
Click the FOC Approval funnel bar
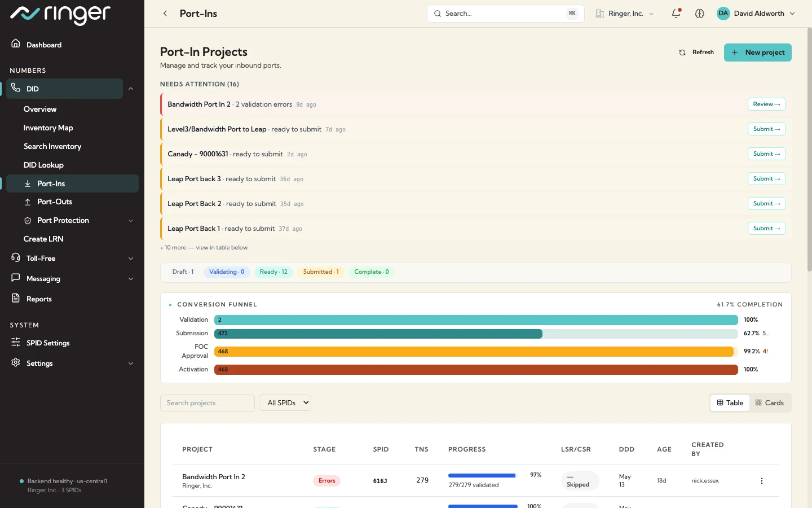[474, 352]
